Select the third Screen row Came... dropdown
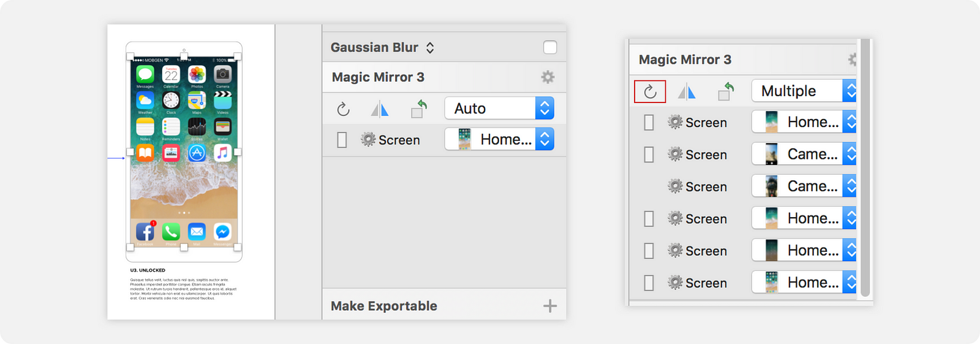Screen dimensions: 980x344 (804, 186)
